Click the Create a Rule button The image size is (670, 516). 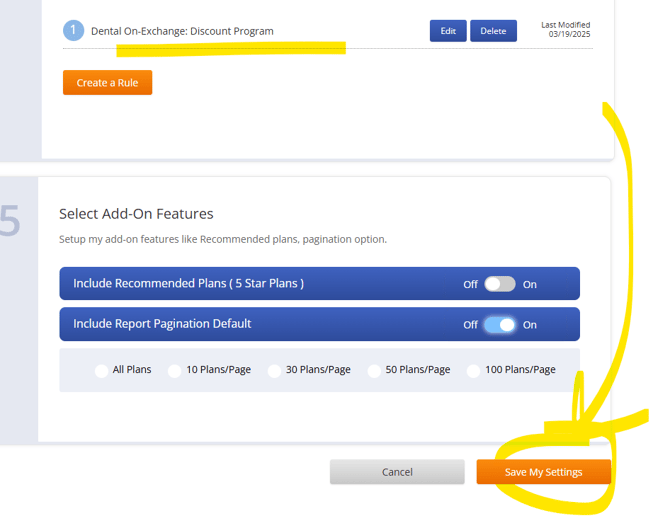(x=107, y=82)
